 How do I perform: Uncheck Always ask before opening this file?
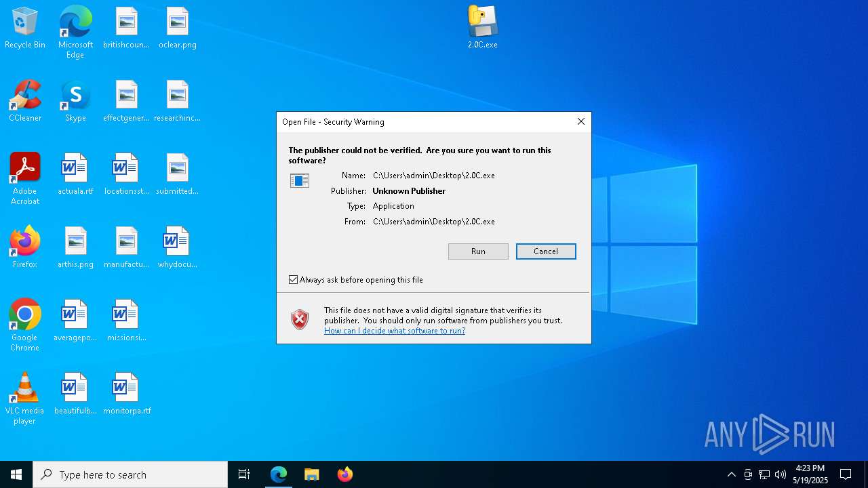[x=294, y=280]
